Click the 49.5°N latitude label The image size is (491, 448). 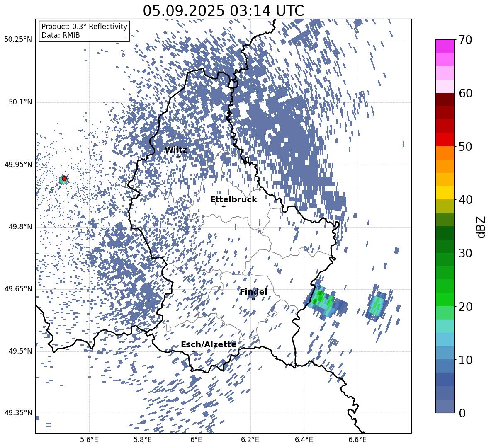click(x=20, y=351)
